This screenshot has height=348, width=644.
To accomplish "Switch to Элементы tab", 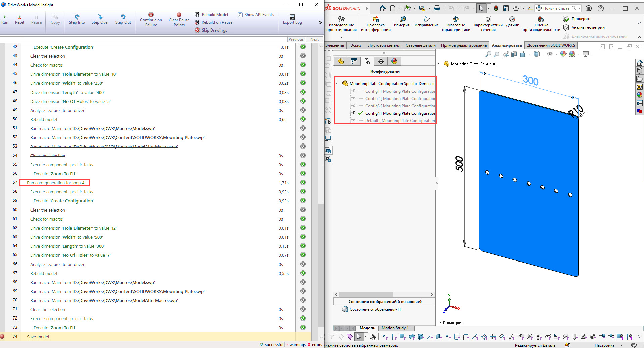I will [x=335, y=45].
